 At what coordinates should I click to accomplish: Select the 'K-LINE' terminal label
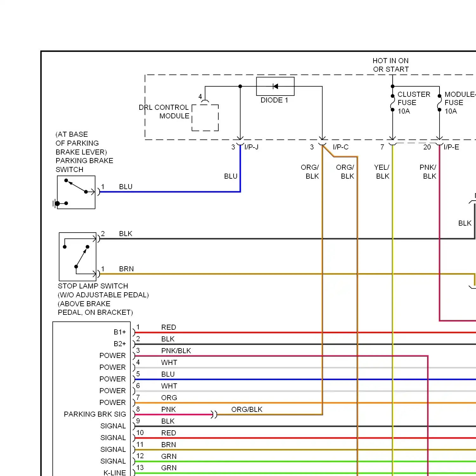click(115, 473)
